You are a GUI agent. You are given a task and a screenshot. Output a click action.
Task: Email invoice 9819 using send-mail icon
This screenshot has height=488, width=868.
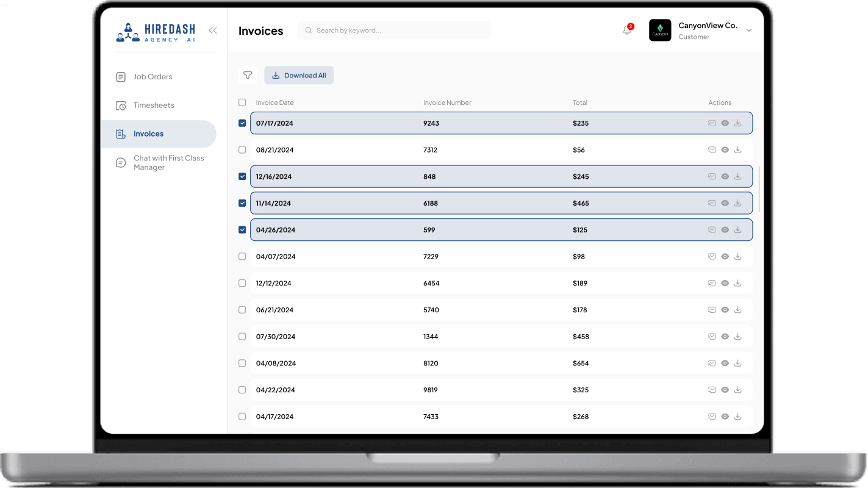[712, 390]
